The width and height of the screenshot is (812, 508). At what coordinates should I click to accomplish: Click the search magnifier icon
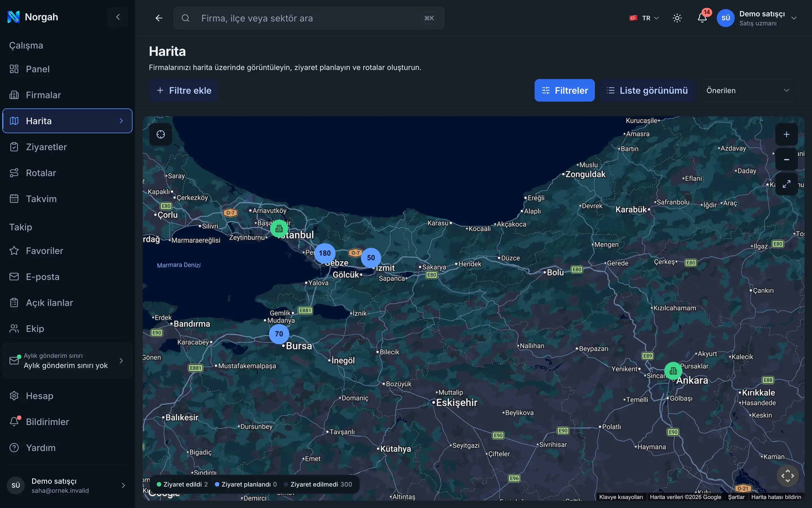click(x=185, y=18)
